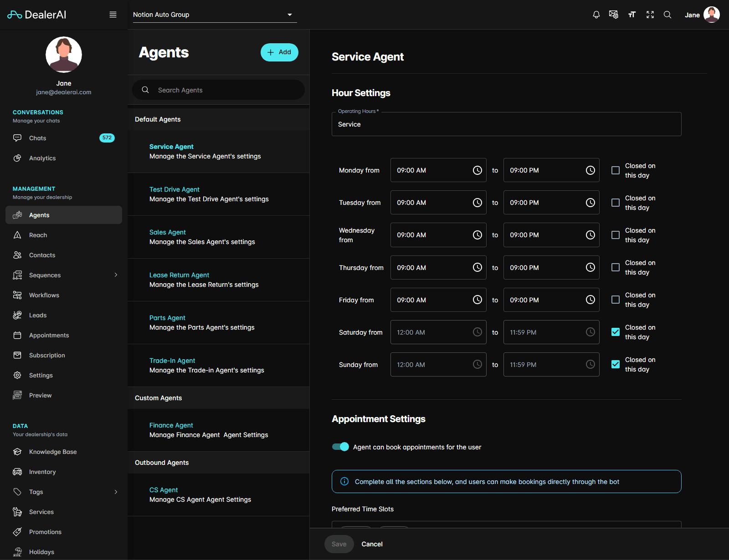Click clock icon for Monday start time
Viewport: 729px width, 560px height.
[x=477, y=170]
